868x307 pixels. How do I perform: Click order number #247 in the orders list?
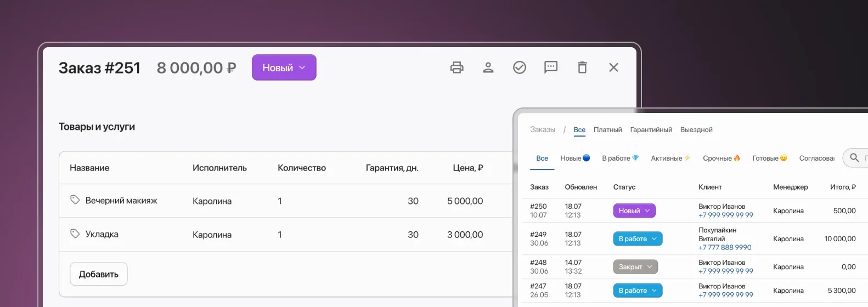point(538,286)
